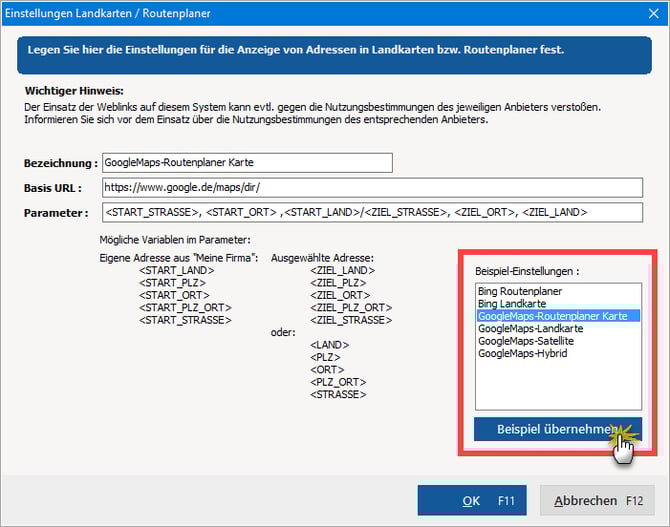This screenshot has height=527, width=670.
Task: Click inside the Parameter input field
Action: click(371, 212)
